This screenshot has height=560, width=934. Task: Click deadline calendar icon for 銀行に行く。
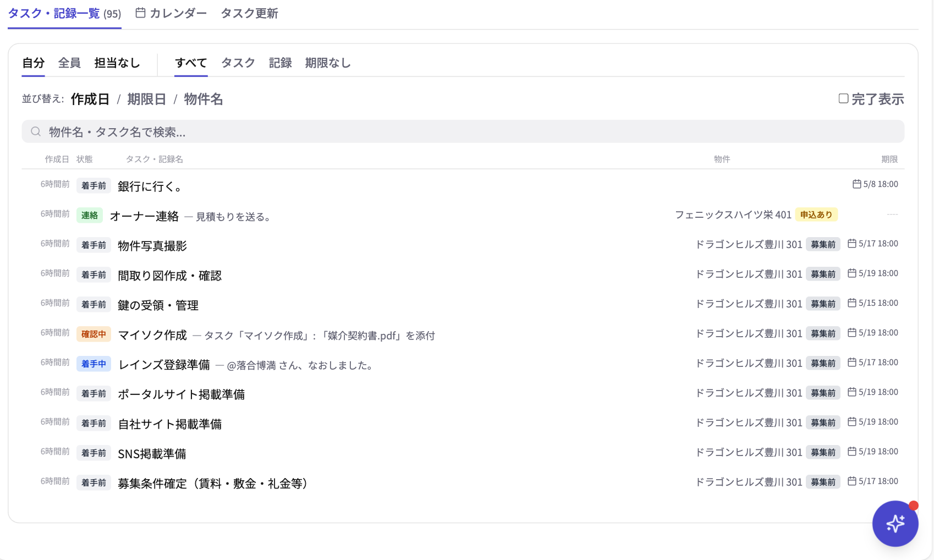coord(856,184)
